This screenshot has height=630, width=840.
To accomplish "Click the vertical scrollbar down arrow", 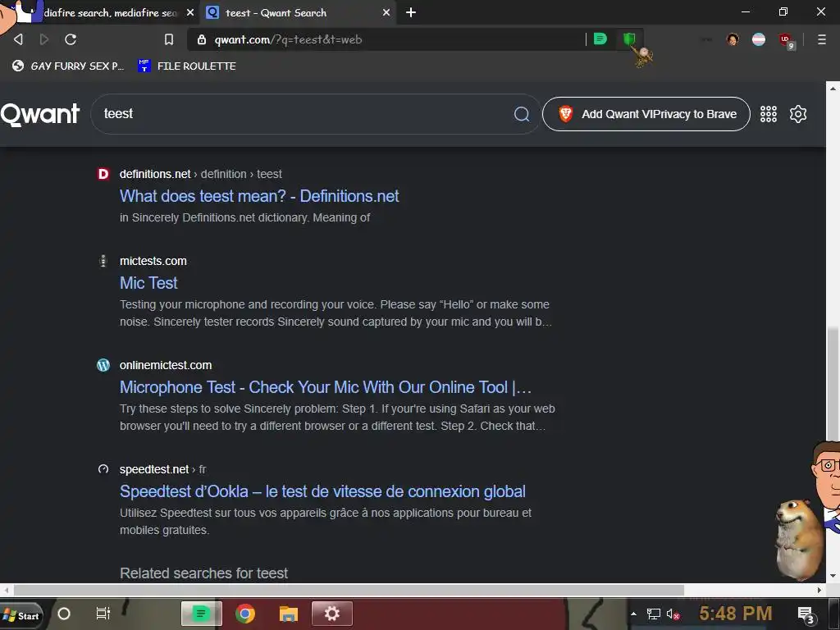I will pyautogui.click(x=833, y=576).
